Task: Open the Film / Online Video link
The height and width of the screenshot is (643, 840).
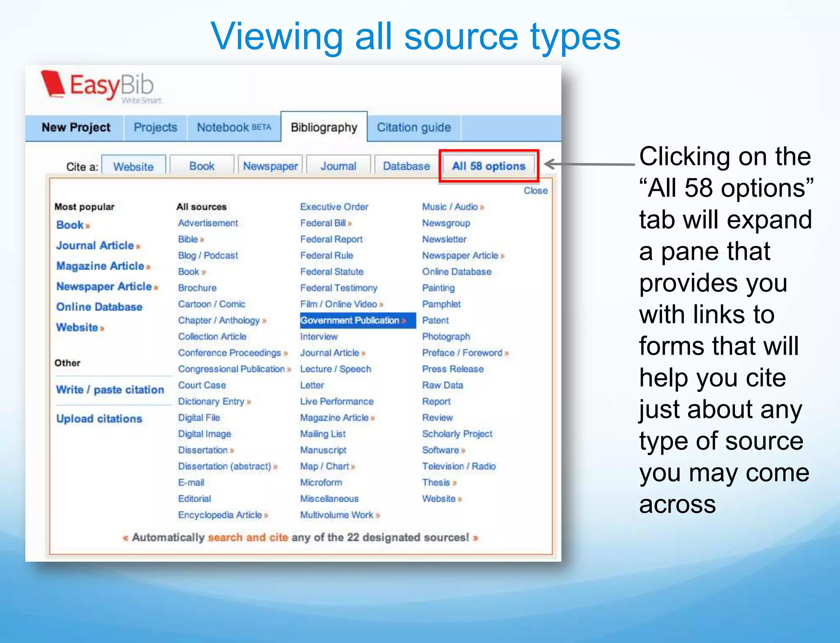Action: pyautogui.click(x=338, y=304)
